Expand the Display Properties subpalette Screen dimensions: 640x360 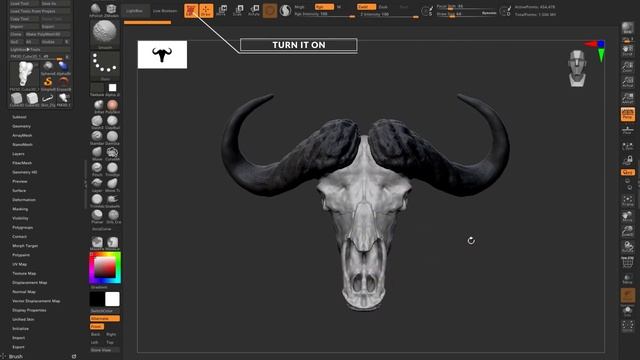29,310
